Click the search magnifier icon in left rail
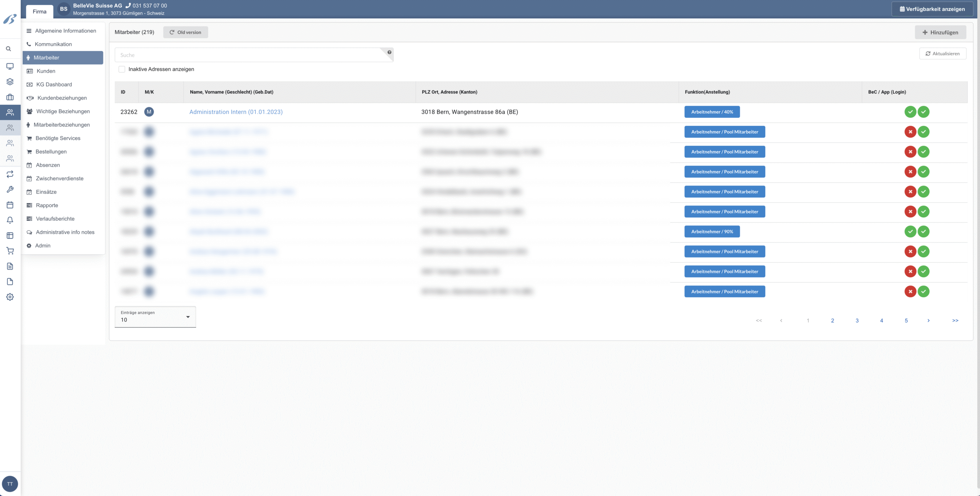 click(8, 49)
